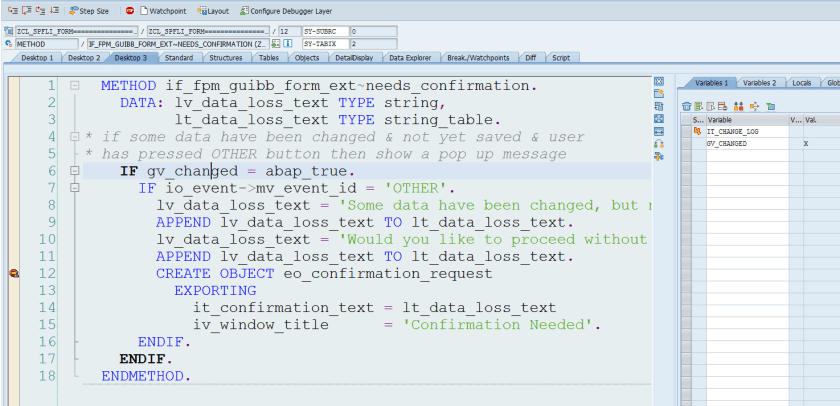
Task: Open the Objects tab
Action: [x=307, y=58]
